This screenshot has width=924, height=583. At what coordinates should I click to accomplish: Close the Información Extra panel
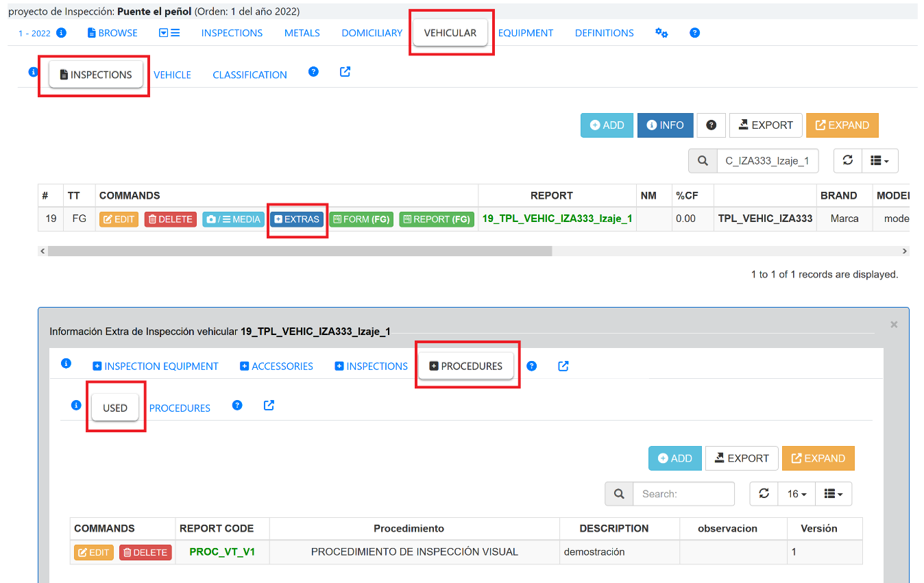(893, 325)
